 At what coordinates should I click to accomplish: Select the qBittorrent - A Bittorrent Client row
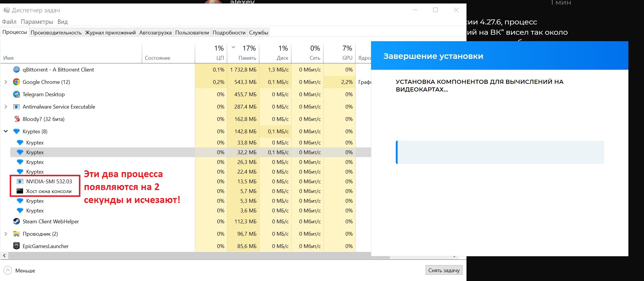coord(186,70)
